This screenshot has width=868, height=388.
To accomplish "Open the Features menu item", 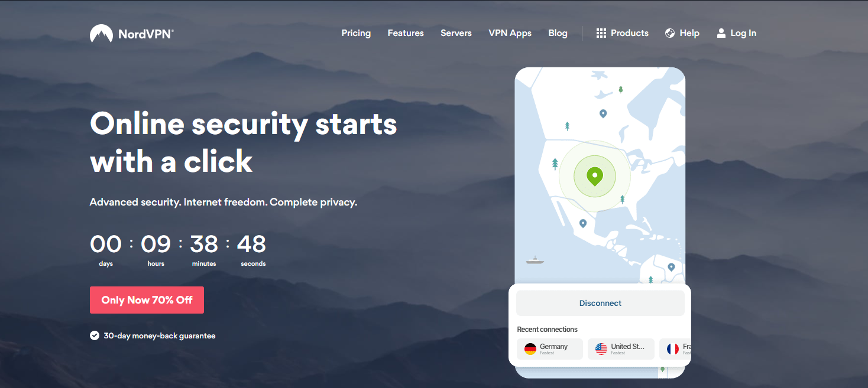I will (x=406, y=33).
